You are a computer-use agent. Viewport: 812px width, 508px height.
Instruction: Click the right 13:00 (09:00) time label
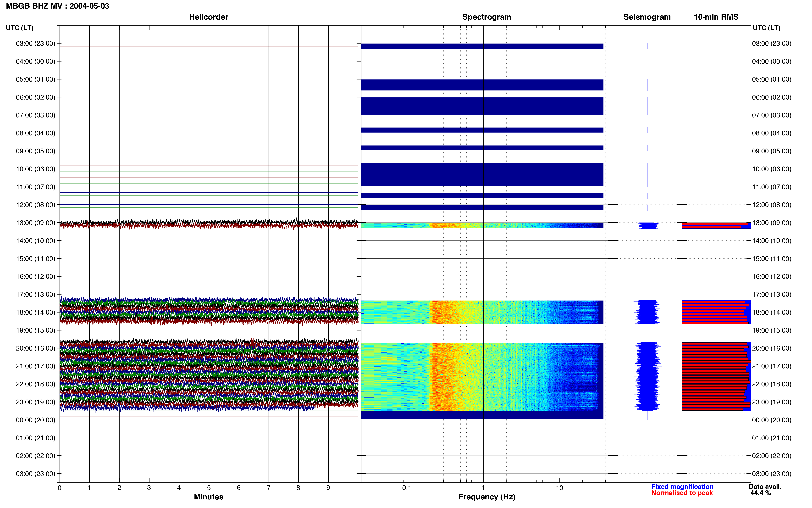tap(772, 223)
